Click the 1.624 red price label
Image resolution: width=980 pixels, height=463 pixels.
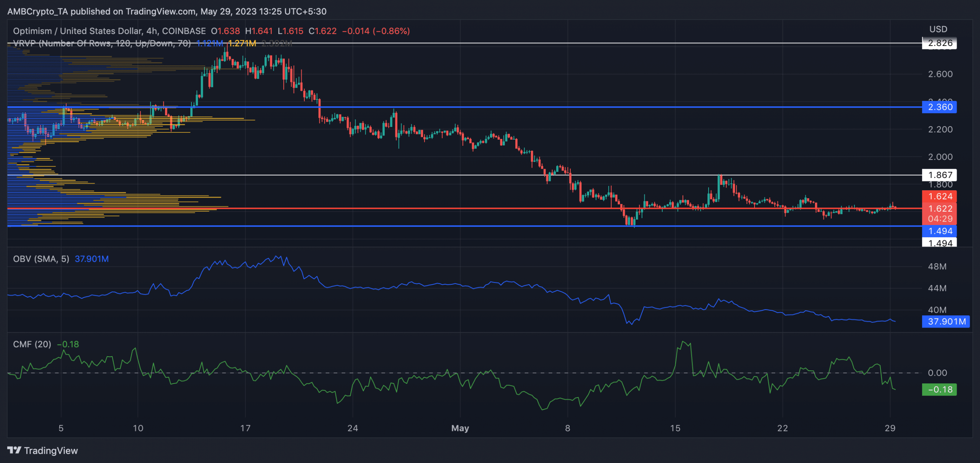(x=940, y=196)
